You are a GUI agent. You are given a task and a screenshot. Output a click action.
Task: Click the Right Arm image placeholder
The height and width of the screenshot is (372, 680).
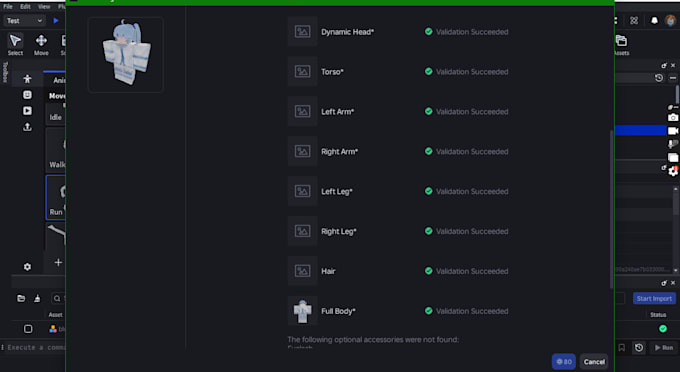click(x=302, y=151)
